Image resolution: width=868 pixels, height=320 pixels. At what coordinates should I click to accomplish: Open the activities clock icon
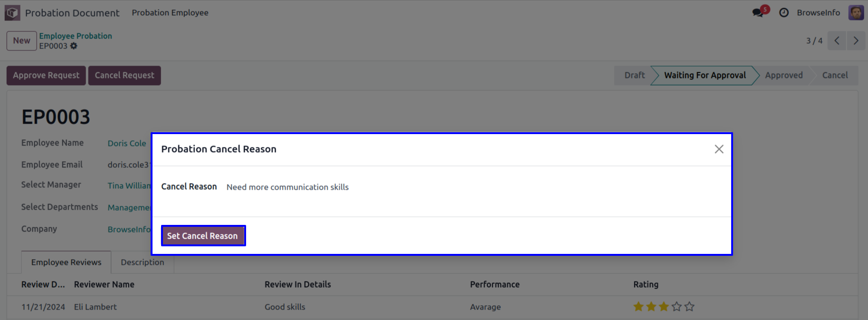[784, 13]
